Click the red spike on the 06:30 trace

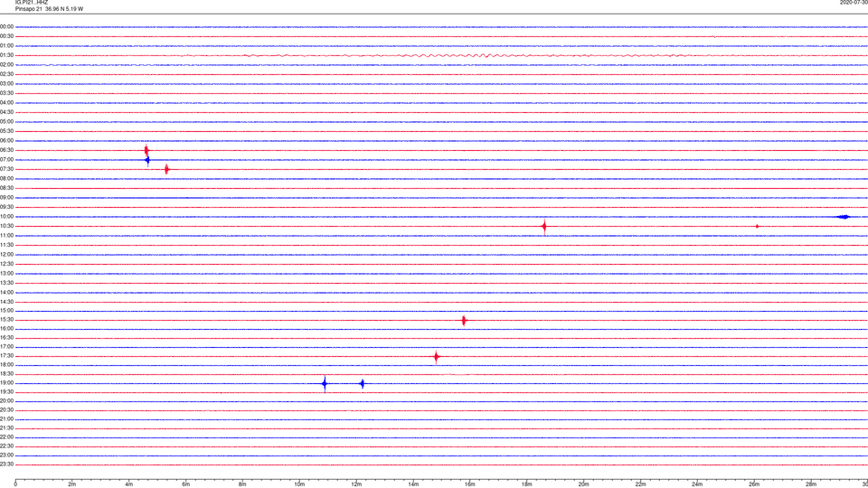pos(146,150)
